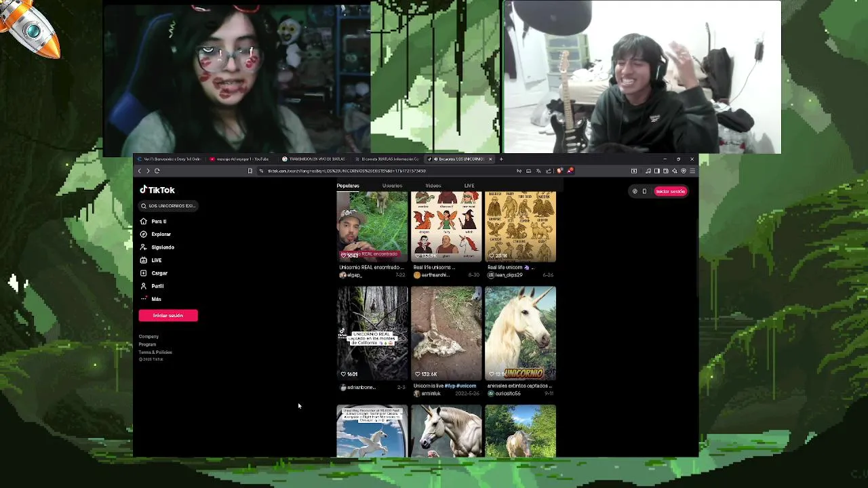Open the skeleton video thumbnail with 132.6K likes
Viewport: 868px width, 488px height.
pyautogui.click(x=446, y=333)
